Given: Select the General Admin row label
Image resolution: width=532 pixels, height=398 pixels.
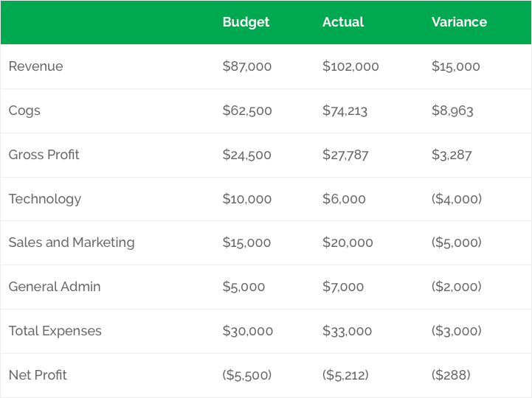Looking at the screenshot, I should [x=55, y=287].
